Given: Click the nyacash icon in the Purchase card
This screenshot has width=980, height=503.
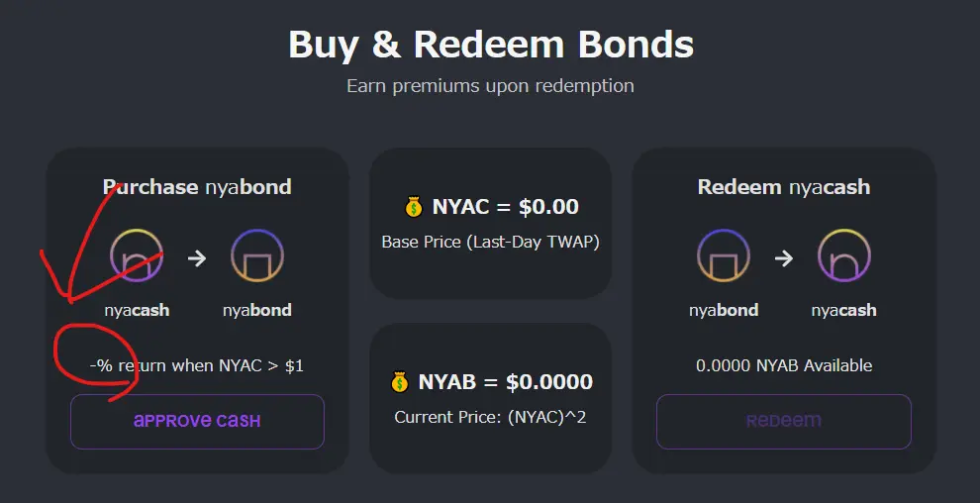Looking at the screenshot, I should 137,257.
